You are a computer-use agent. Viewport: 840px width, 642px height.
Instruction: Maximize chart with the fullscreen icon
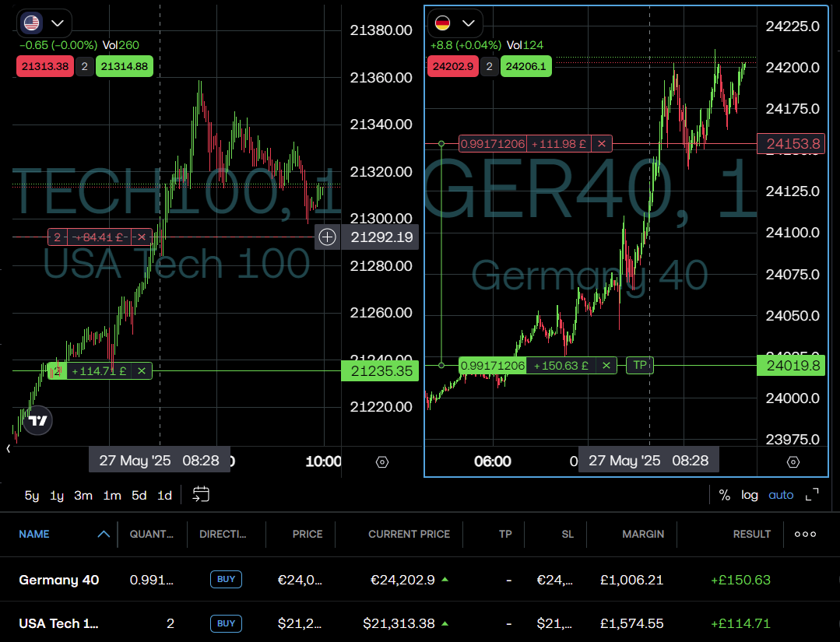[x=812, y=495]
